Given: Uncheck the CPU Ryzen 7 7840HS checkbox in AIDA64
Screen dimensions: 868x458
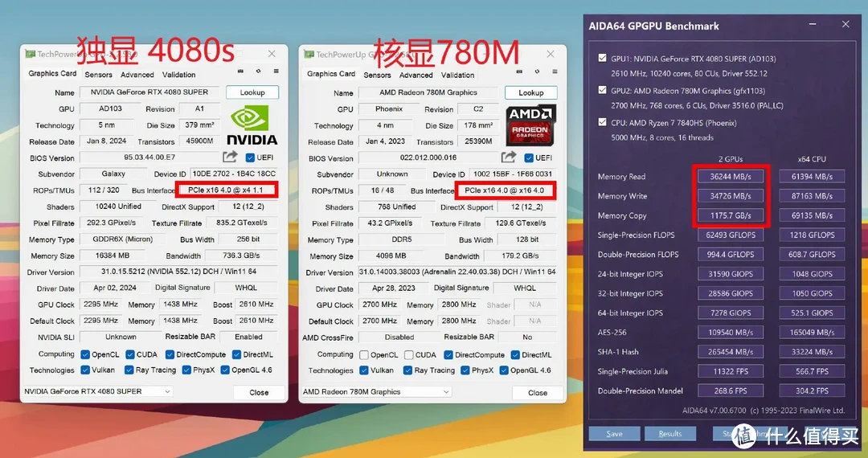Looking at the screenshot, I should point(602,122).
